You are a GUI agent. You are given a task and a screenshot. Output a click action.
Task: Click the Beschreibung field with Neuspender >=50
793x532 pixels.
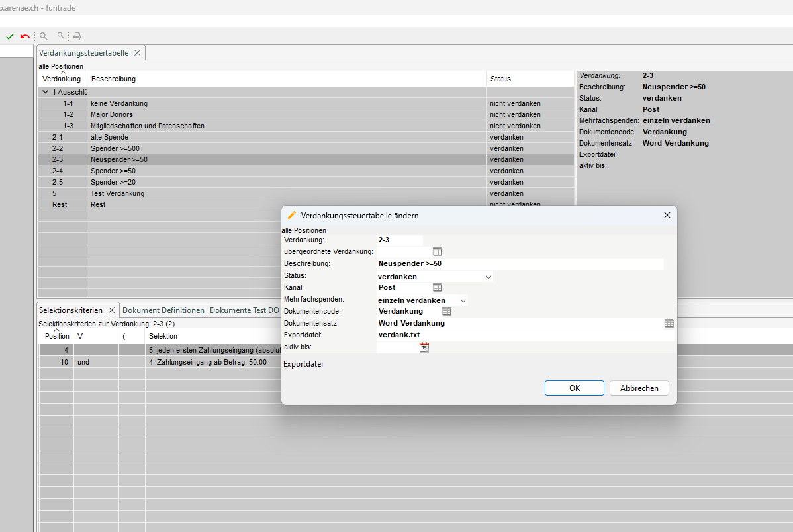coord(520,263)
